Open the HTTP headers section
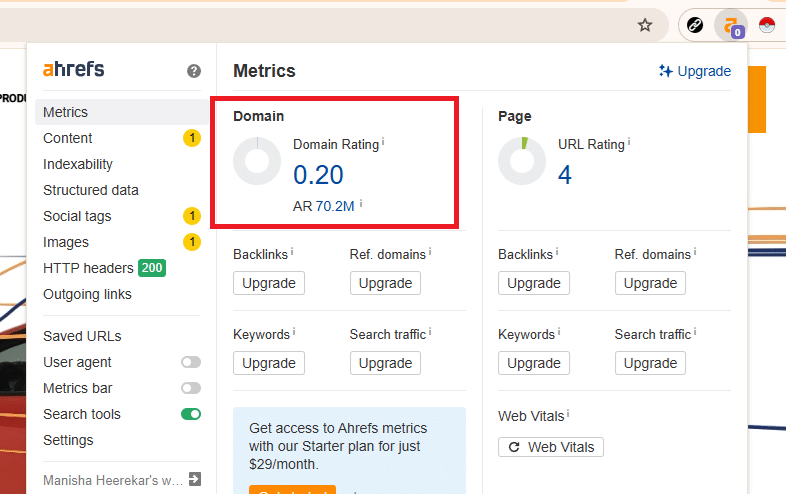Screen dimensions: 786x494 (x=88, y=268)
